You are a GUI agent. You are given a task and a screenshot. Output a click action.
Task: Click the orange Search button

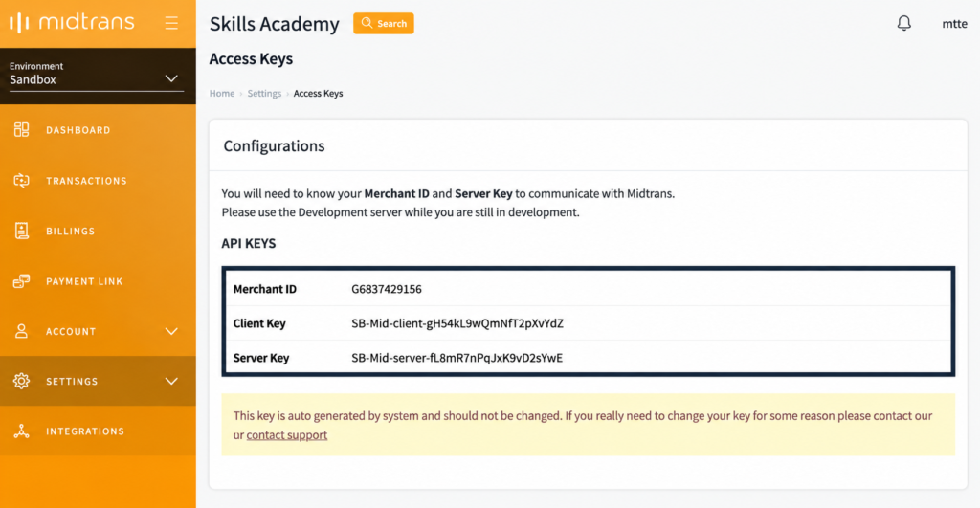pos(383,23)
